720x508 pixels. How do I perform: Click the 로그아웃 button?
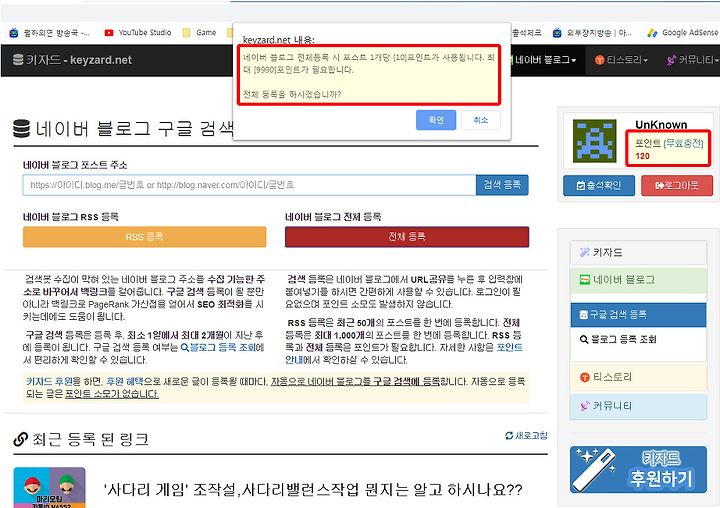pos(677,186)
